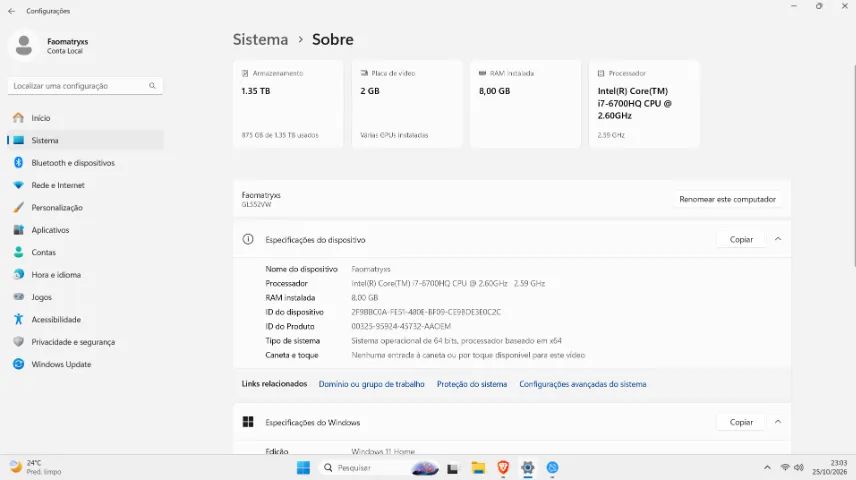Click the info icon beside Especificações do dispositivo

[248, 239]
